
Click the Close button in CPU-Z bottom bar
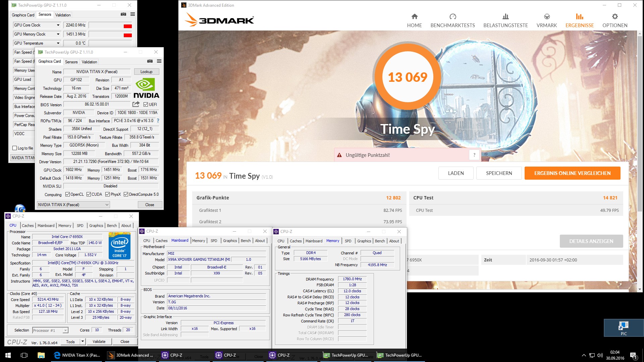(125, 342)
